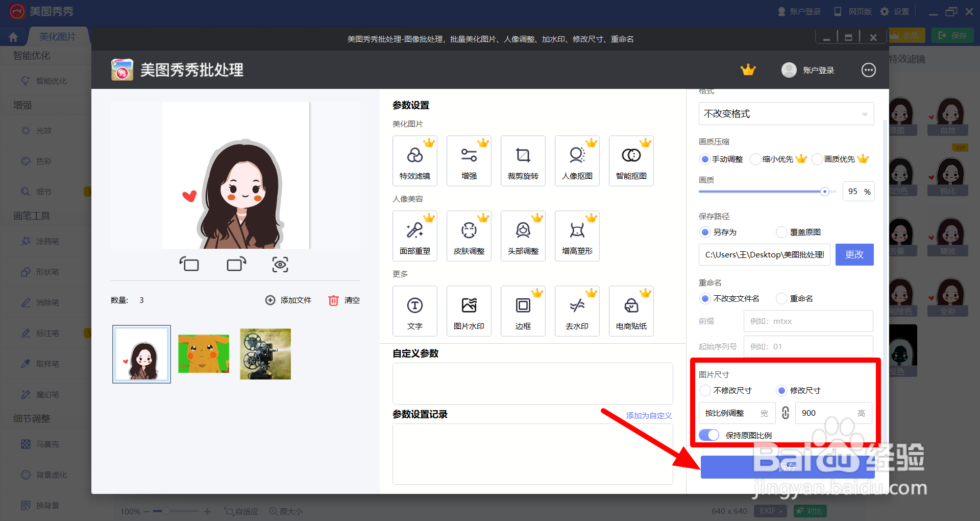The width and height of the screenshot is (980, 521).
Task: Select 手动调整 manual quality compression
Action: 721,159
